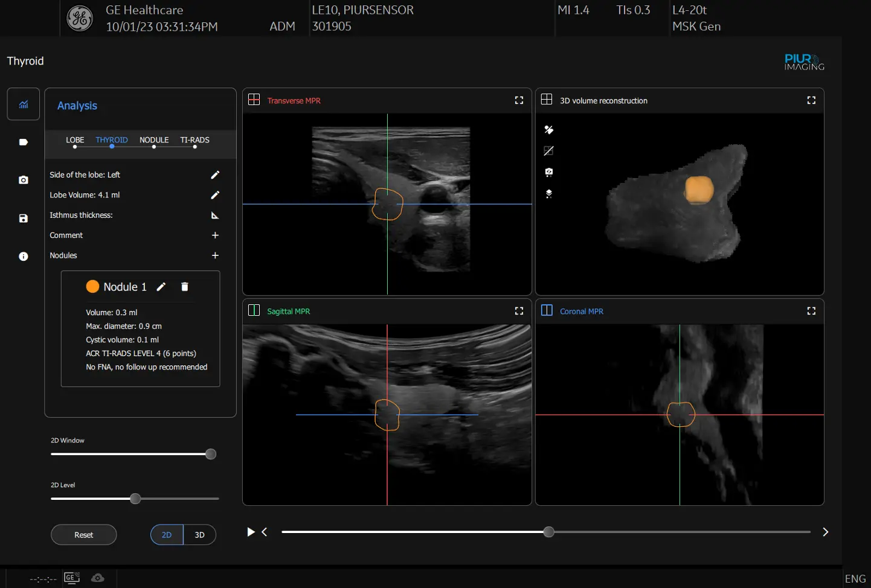Click the Reset button
Screen dimensions: 871x588
84,535
